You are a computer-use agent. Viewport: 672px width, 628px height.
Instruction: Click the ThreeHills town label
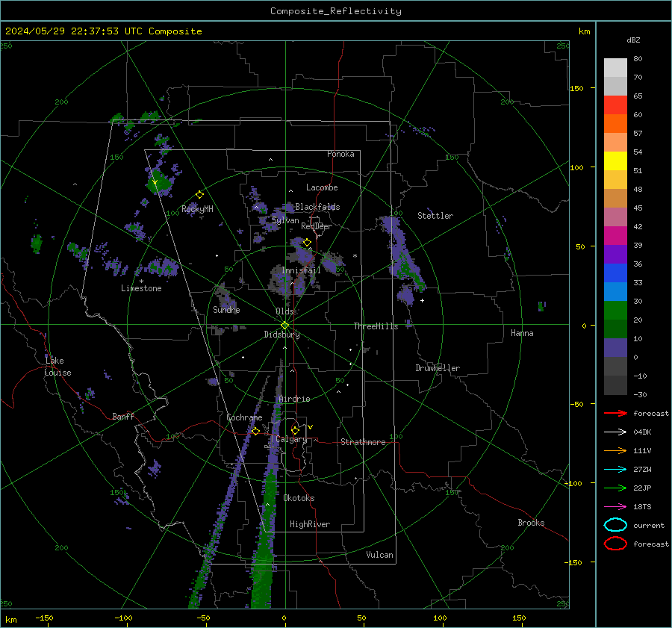tap(376, 326)
